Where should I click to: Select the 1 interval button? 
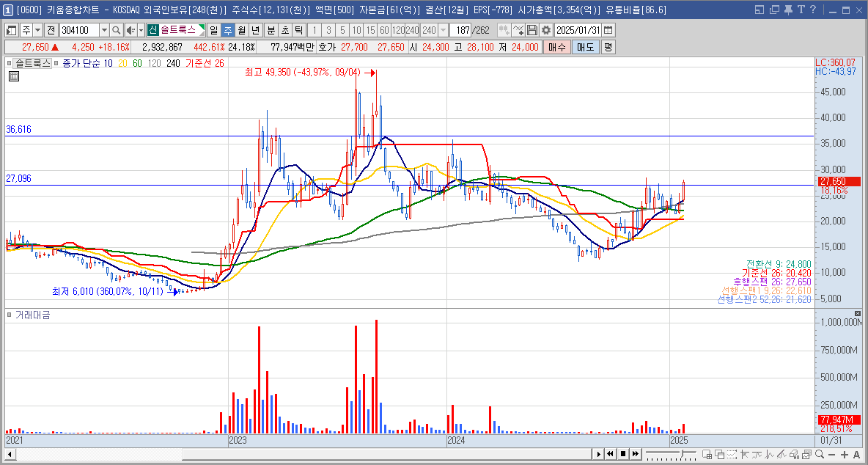pyautogui.click(x=315, y=30)
